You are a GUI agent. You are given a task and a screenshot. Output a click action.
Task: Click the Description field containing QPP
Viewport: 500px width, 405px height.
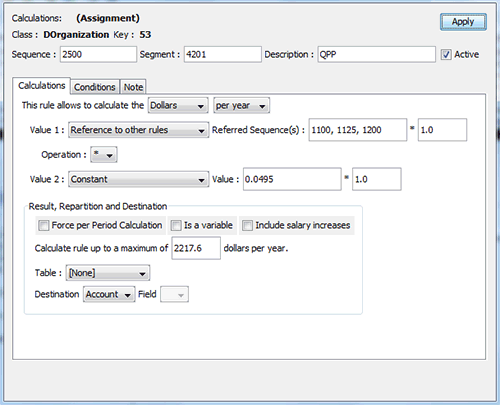point(377,54)
